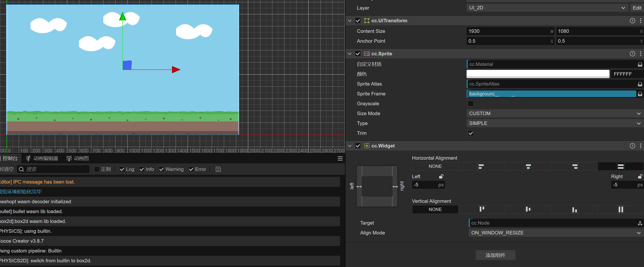
Task: Disable the Warning log filter
Action: pos(161,169)
